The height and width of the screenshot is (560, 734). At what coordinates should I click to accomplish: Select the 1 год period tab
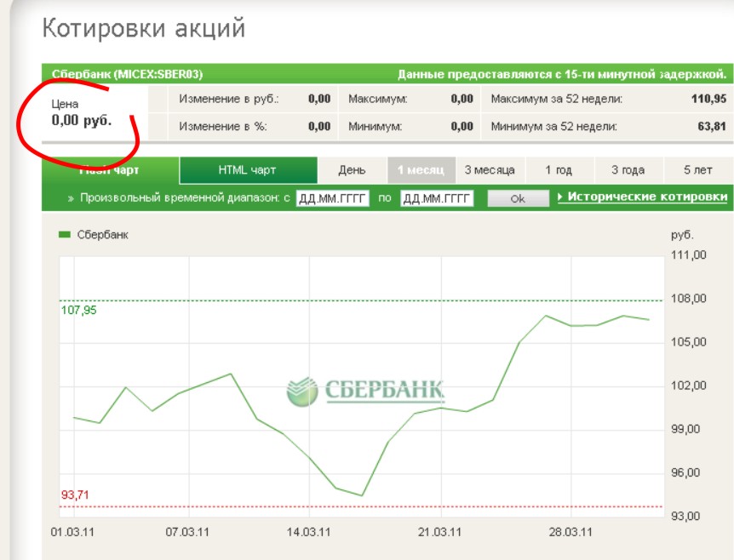559,170
